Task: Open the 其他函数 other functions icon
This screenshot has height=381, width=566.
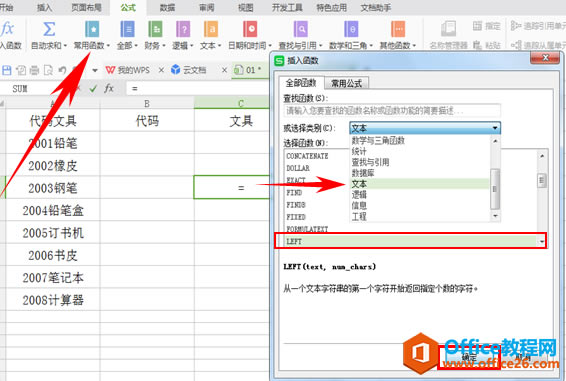Action: click(398, 29)
